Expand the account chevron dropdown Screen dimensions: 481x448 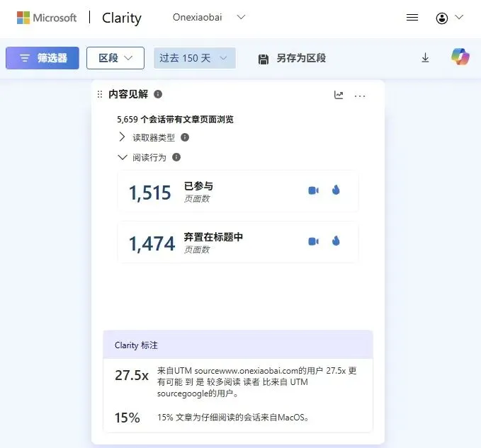(459, 17)
